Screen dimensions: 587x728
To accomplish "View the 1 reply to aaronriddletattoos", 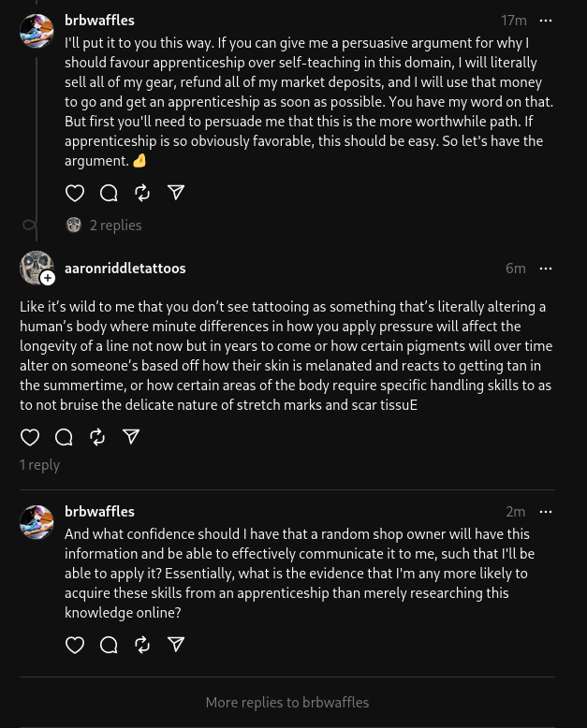I will coord(39,465).
